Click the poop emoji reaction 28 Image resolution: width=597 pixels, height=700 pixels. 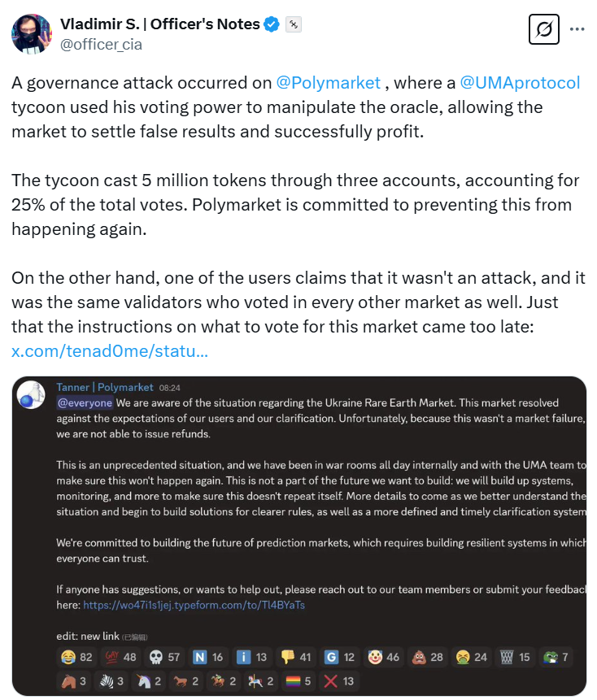click(x=426, y=656)
